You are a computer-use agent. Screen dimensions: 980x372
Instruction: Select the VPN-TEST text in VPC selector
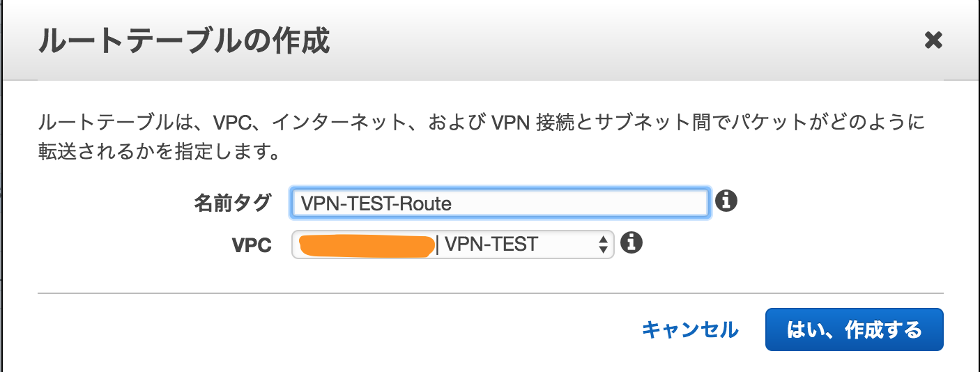point(491,244)
